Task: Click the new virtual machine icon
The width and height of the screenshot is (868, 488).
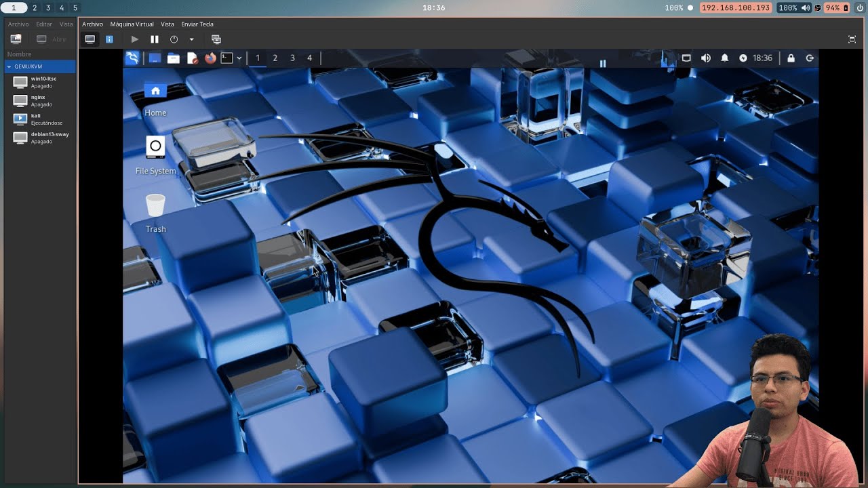Action: [16, 39]
